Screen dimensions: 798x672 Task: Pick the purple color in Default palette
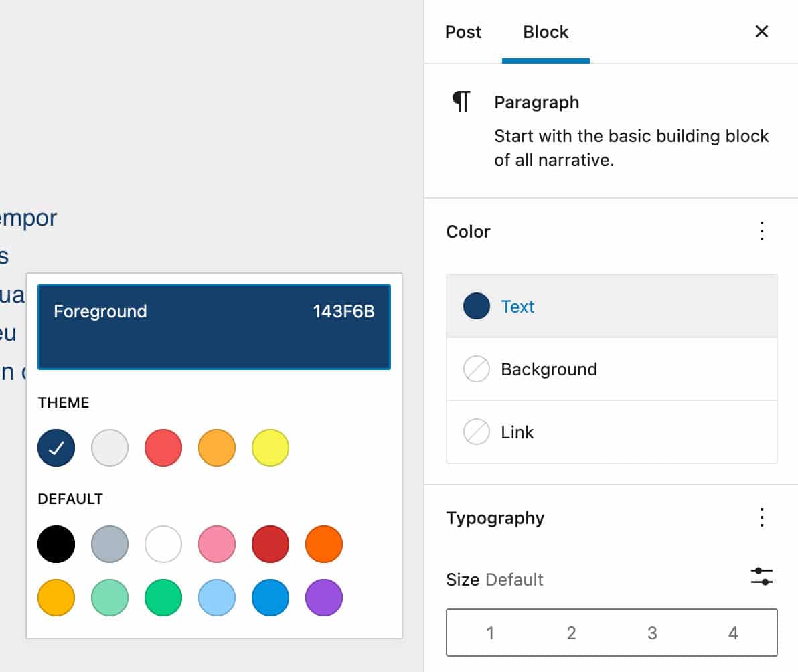coord(323,598)
